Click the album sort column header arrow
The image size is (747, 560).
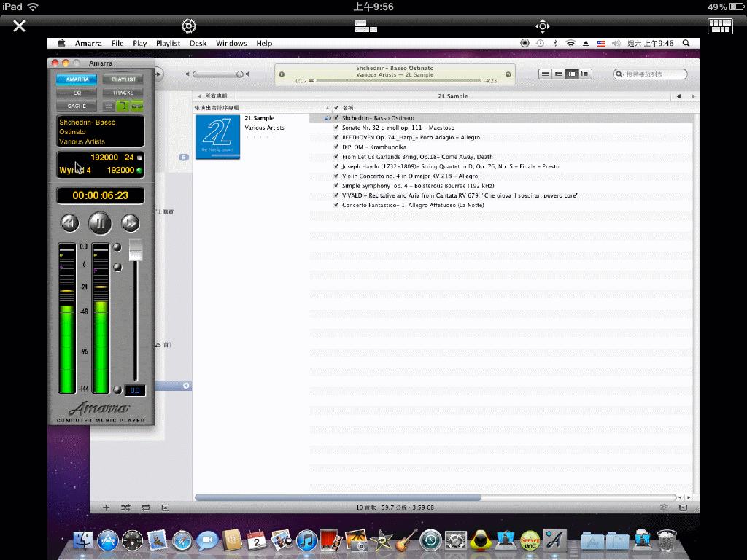(328, 108)
